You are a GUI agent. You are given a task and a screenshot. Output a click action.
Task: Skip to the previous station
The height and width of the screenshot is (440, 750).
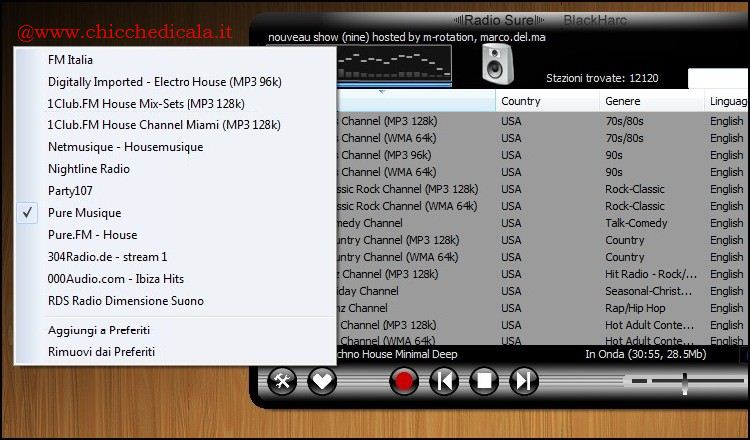point(443,381)
